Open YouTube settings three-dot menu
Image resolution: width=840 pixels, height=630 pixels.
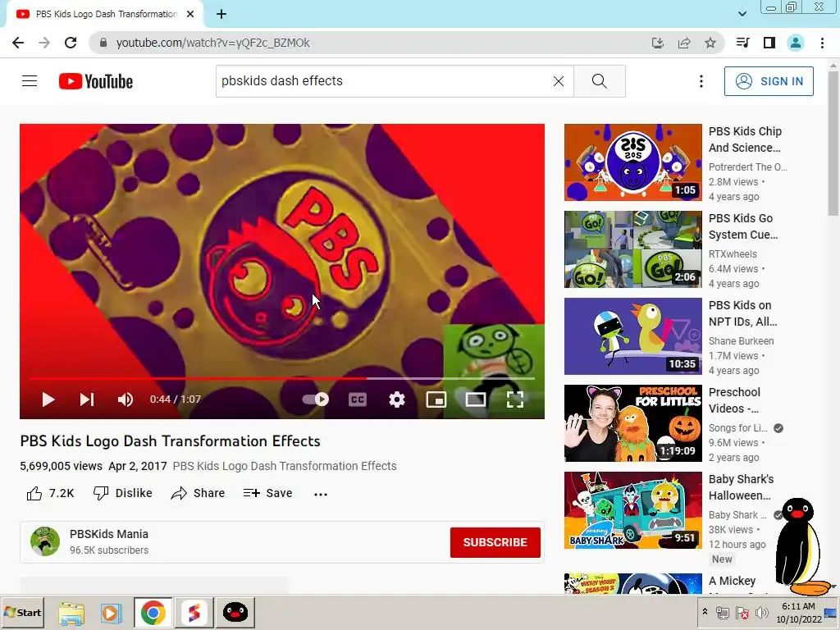701,81
